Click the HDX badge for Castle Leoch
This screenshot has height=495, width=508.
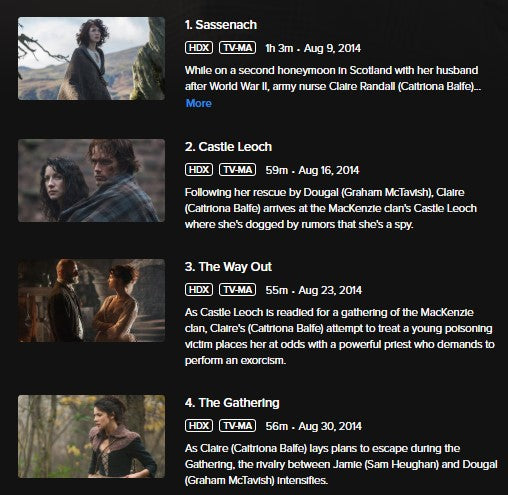point(199,170)
